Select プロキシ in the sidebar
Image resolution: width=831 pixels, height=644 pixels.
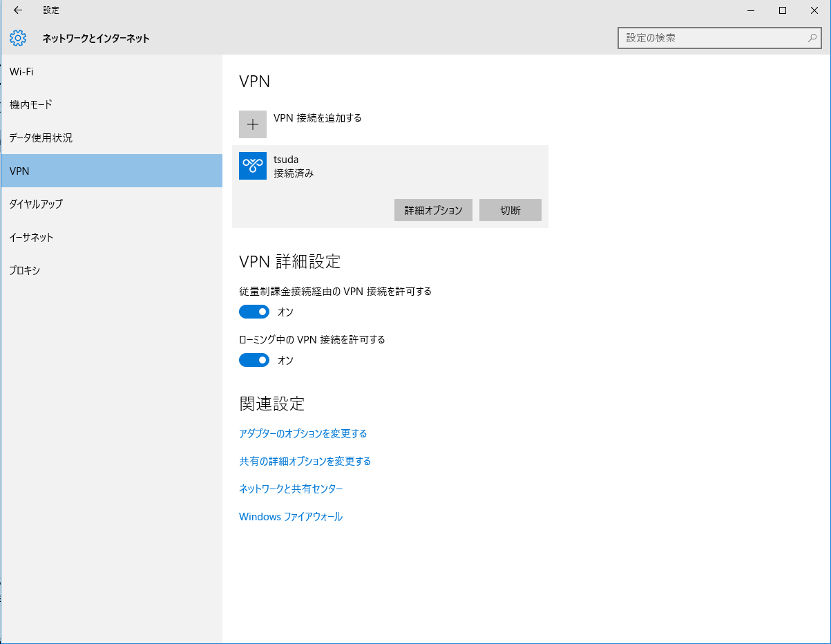(x=25, y=270)
